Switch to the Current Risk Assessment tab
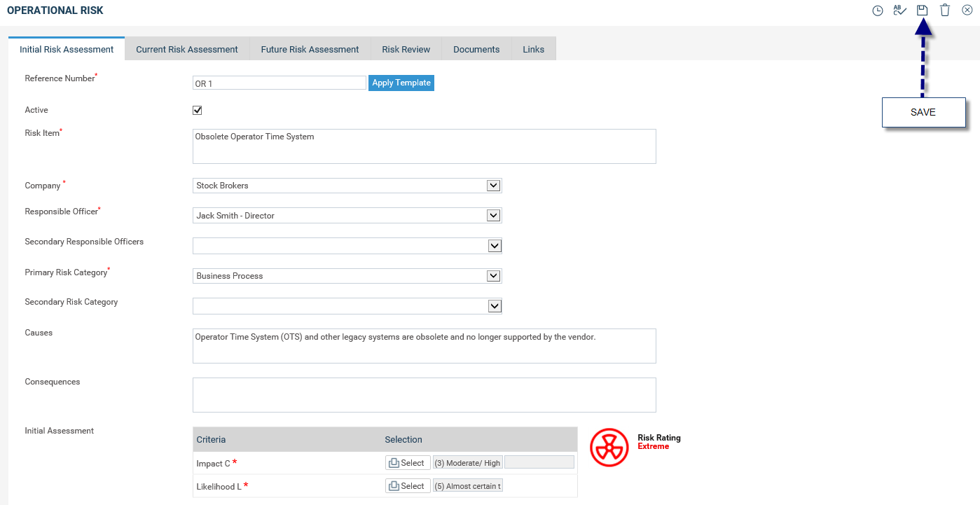Screen dimensions: 980x505 click(187, 50)
